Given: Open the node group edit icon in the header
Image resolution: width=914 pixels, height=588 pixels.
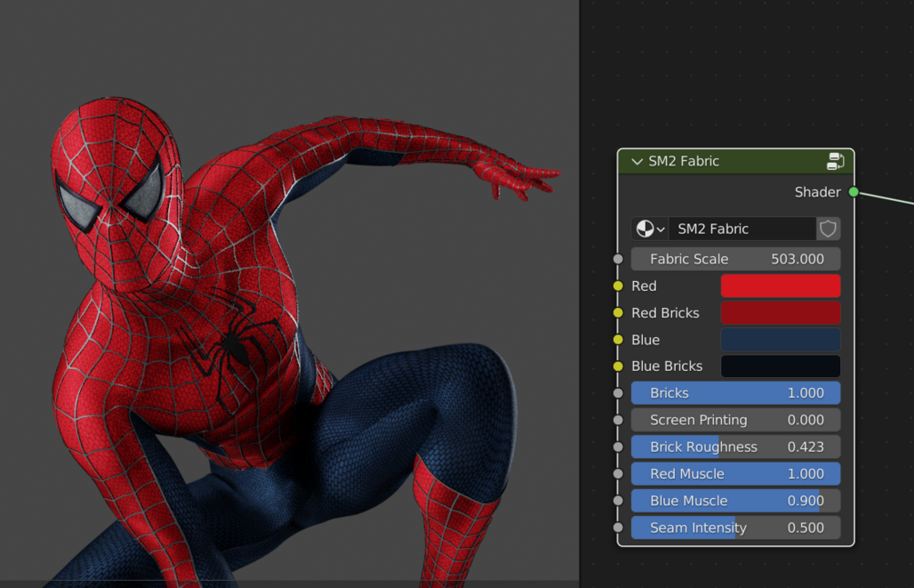Looking at the screenshot, I should (835, 162).
